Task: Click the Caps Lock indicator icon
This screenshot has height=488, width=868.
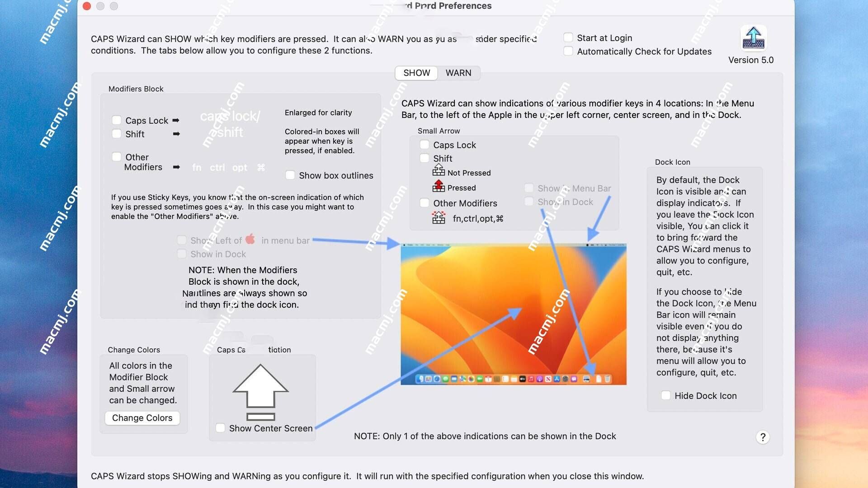Action: [x=260, y=390]
